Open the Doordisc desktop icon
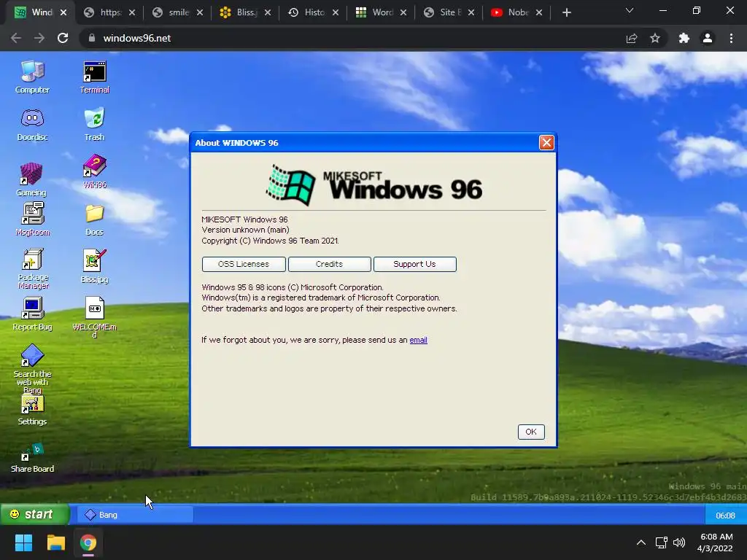The width and height of the screenshot is (747, 560). pyautogui.click(x=32, y=125)
